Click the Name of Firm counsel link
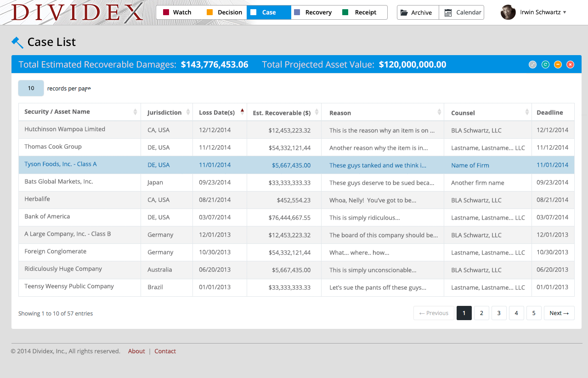 (x=470, y=165)
